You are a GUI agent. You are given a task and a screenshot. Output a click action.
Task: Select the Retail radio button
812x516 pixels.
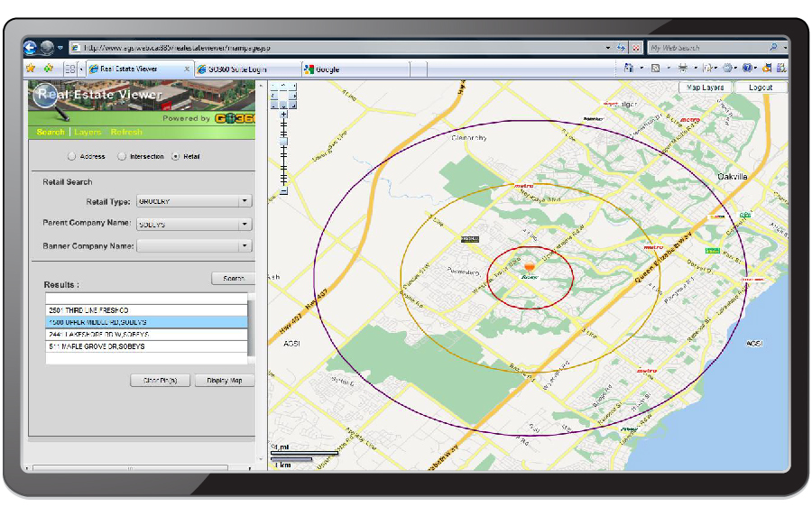pyautogui.click(x=176, y=156)
